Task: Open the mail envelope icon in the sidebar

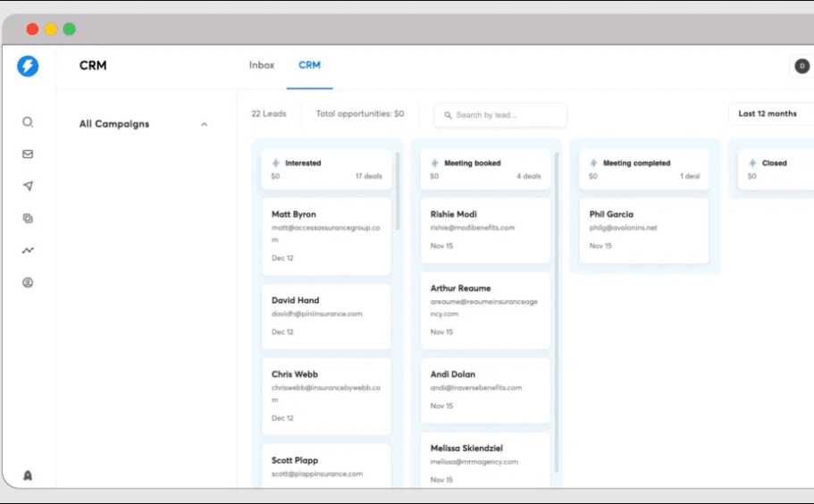Action: 28,155
